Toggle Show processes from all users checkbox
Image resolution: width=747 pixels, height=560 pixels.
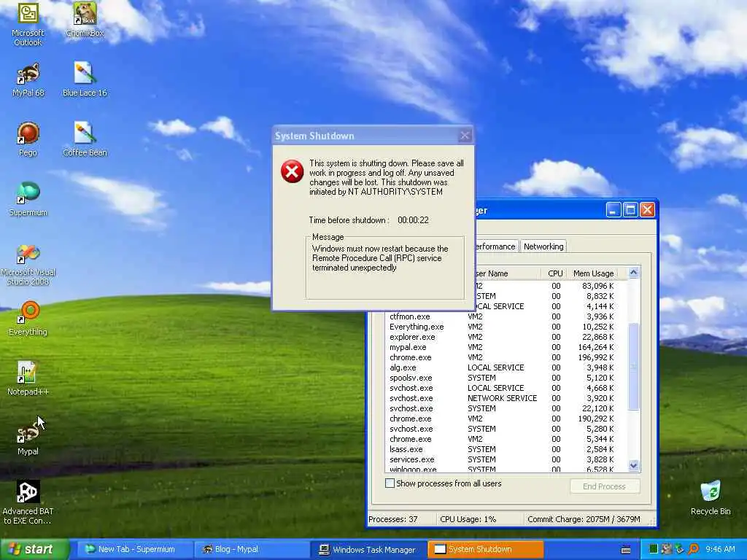[x=390, y=483]
